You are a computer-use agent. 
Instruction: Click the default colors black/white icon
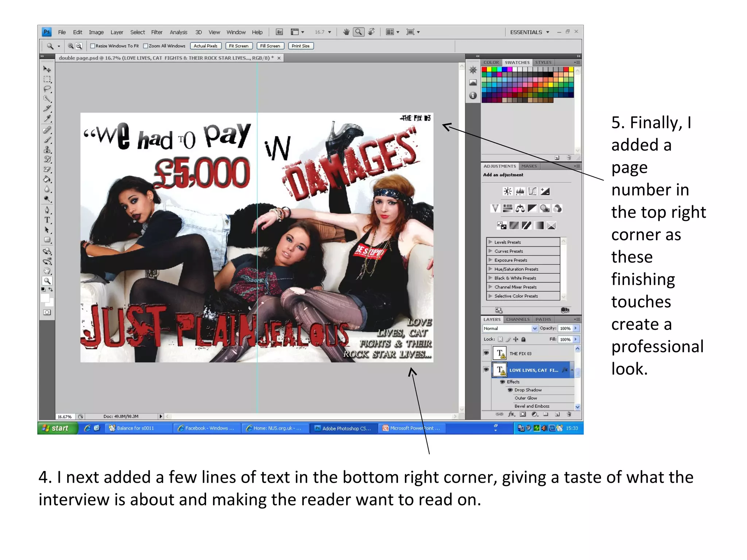click(43, 289)
